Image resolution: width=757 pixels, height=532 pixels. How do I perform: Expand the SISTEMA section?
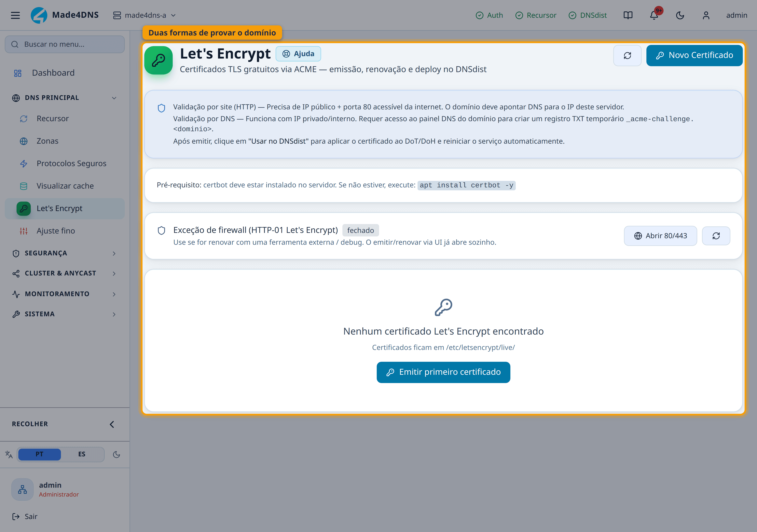65,314
